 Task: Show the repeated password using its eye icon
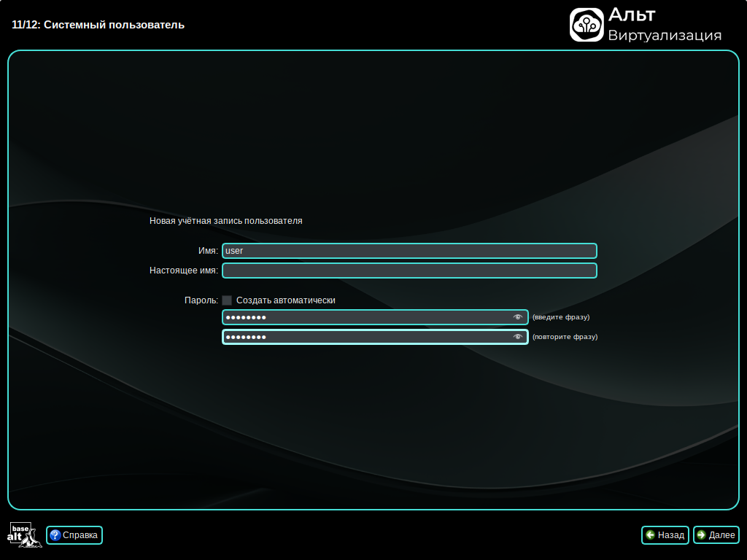tap(518, 337)
